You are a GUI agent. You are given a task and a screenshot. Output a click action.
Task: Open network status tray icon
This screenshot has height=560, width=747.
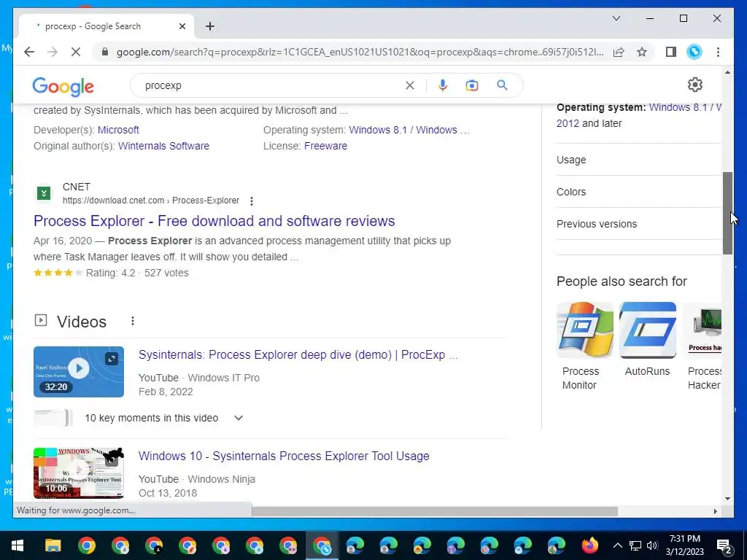[635, 545]
